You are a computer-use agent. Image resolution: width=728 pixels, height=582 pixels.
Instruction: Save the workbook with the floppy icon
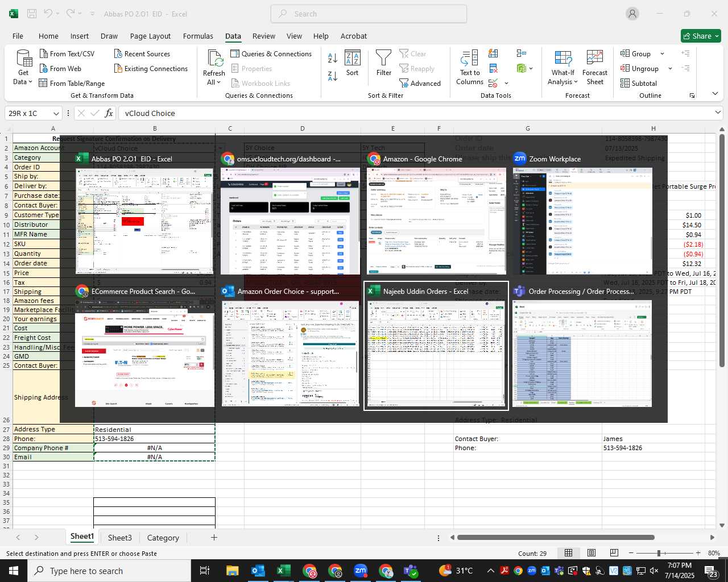(x=32, y=14)
